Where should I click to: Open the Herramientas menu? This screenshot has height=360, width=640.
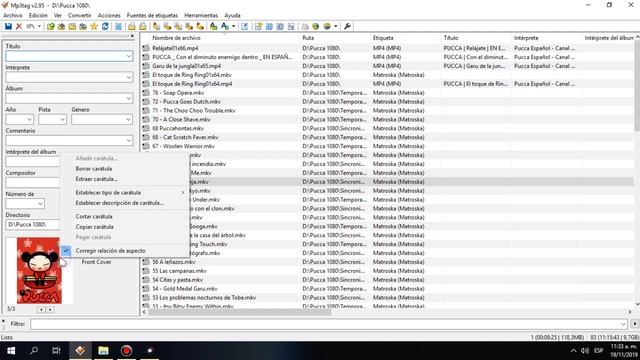pyautogui.click(x=201, y=16)
